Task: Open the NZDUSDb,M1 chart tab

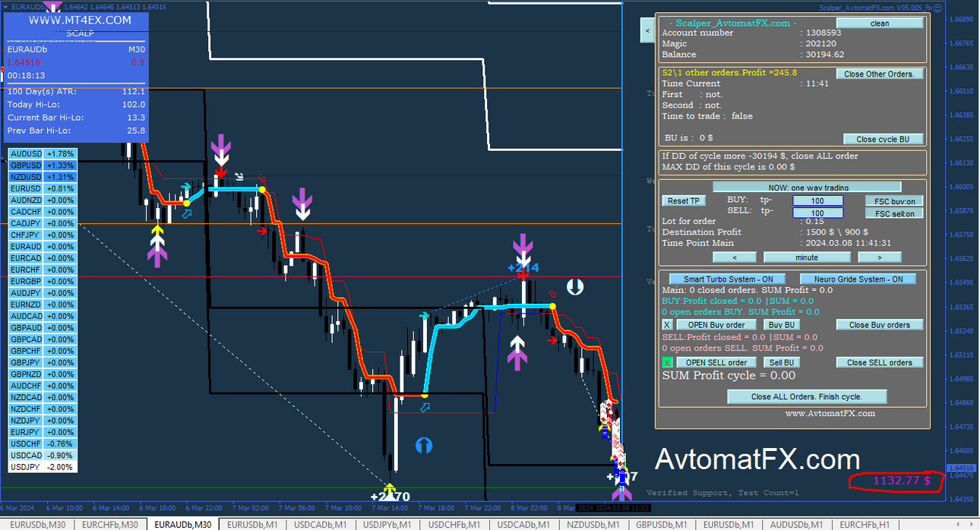Action: [x=592, y=525]
